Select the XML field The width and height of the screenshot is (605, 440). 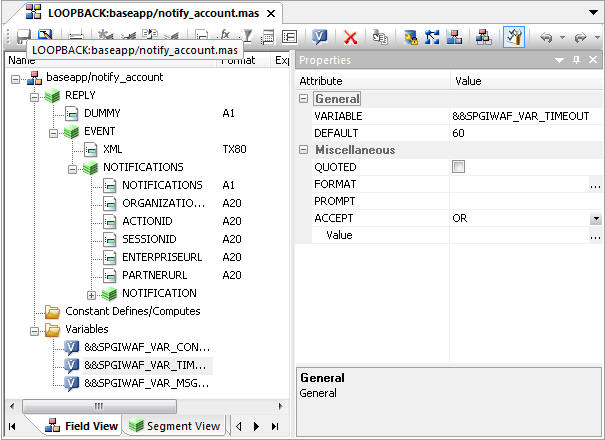[112, 149]
